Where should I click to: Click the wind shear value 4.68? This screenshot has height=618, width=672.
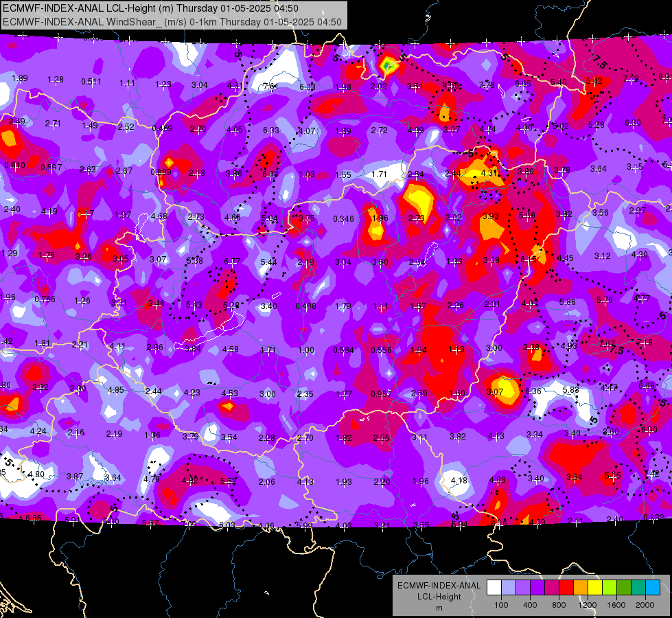pyautogui.click(x=159, y=216)
